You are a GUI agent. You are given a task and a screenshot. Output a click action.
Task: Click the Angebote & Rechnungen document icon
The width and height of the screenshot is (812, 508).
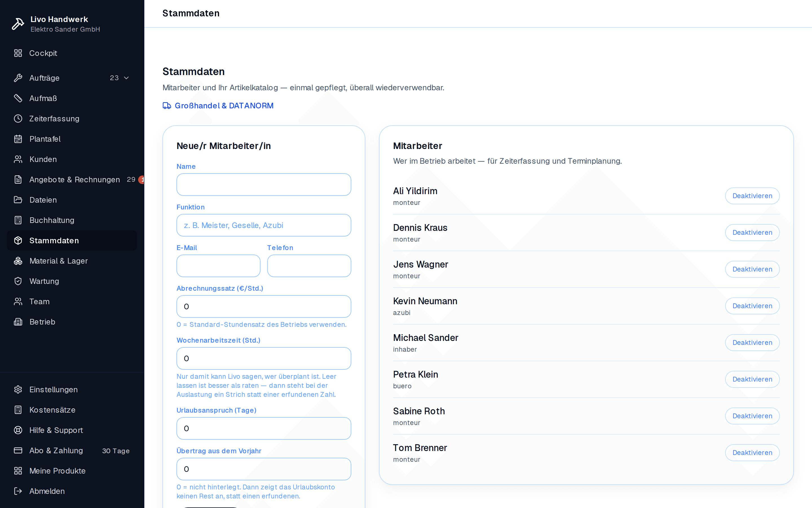tap(18, 179)
